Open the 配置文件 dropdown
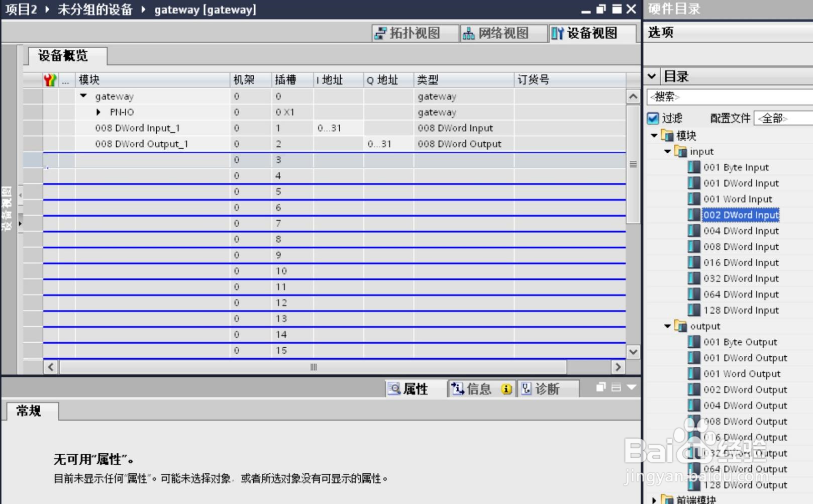813x504 pixels. [x=783, y=119]
